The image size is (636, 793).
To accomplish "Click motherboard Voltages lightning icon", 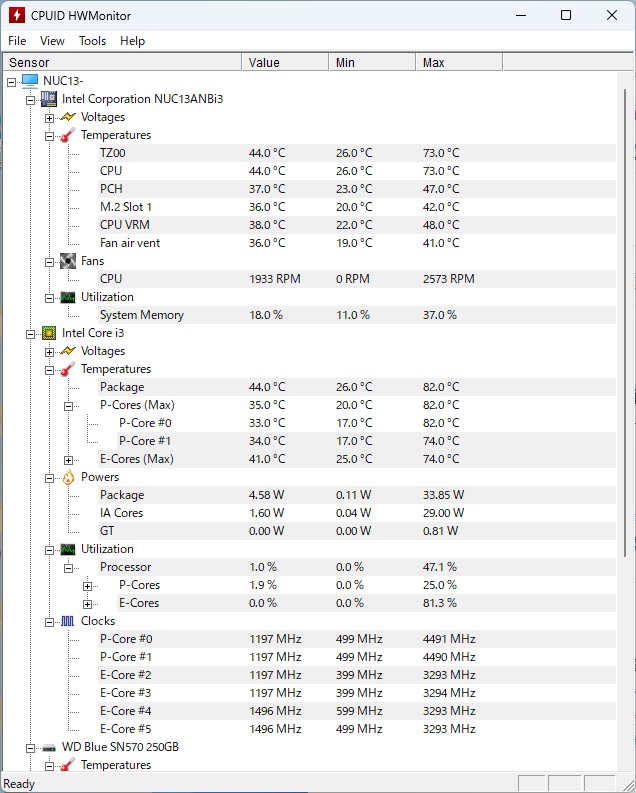I will pos(68,117).
